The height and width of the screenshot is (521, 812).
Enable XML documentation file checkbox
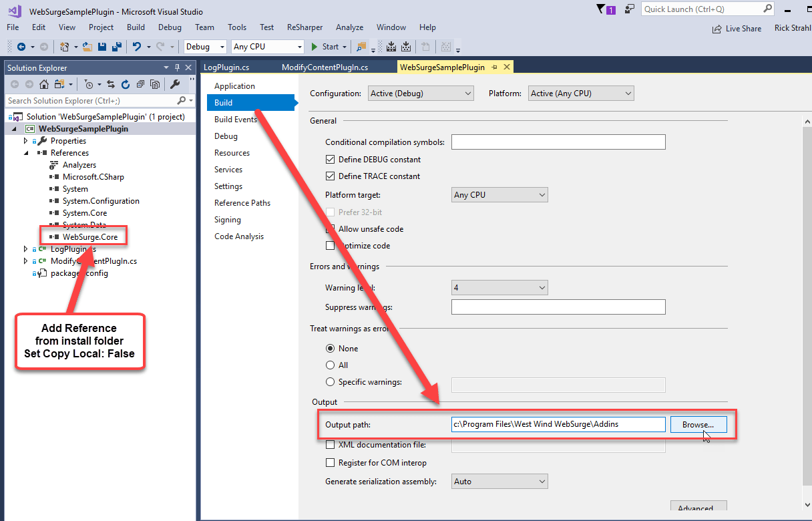click(x=330, y=445)
